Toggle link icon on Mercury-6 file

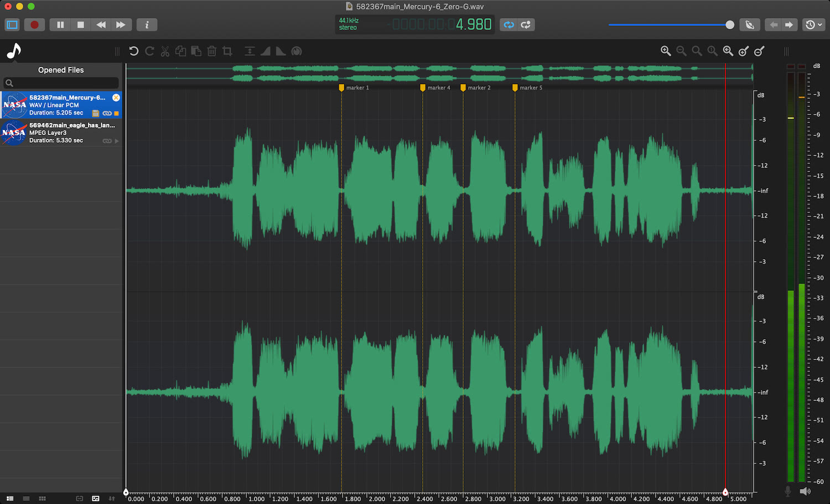pos(107,113)
